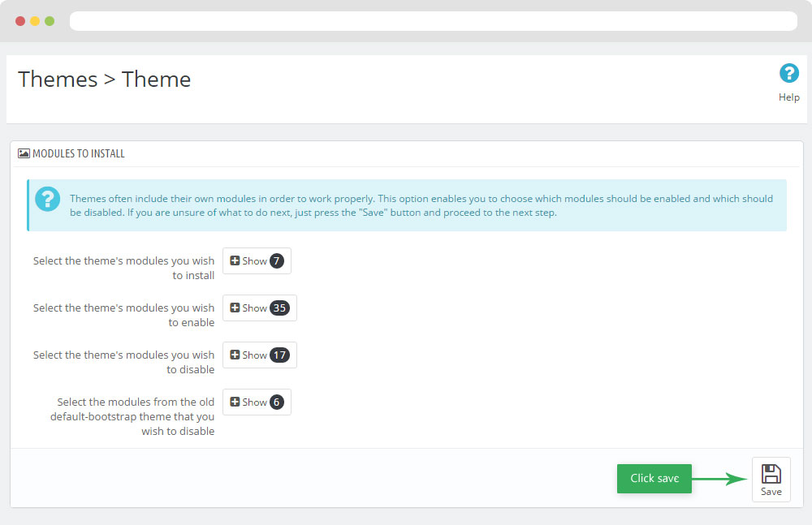Click the Save floppy disk icon
This screenshot has width=812, height=525.
[771, 474]
